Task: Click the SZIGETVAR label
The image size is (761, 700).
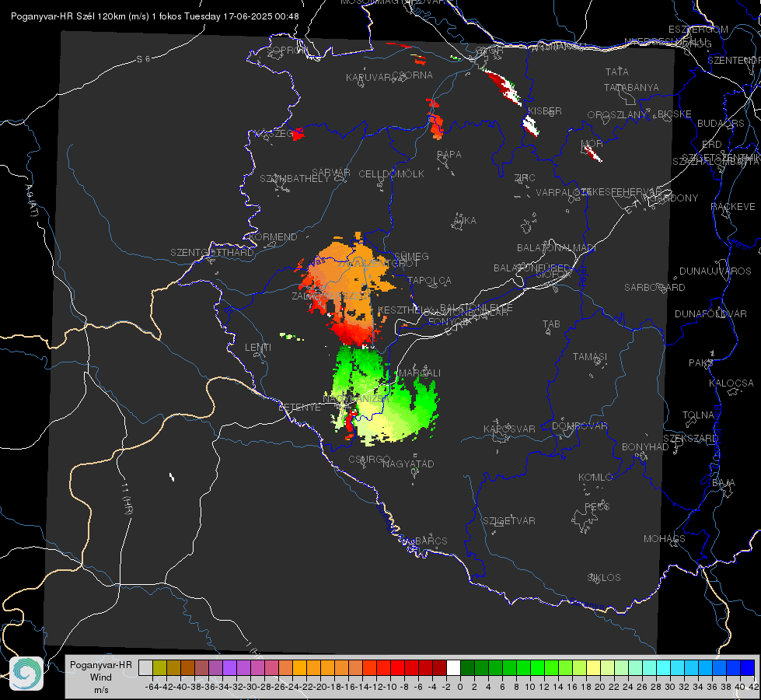Action: [x=509, y=520]
